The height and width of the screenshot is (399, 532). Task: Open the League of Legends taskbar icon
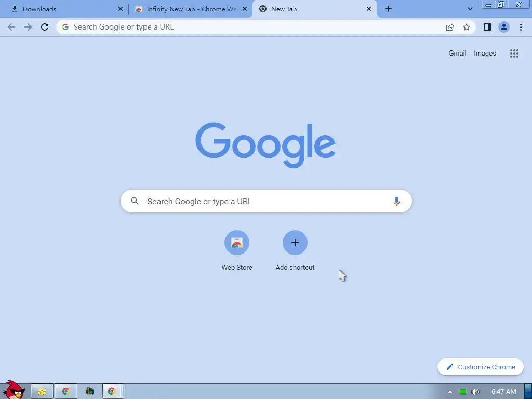click(89, 391)
